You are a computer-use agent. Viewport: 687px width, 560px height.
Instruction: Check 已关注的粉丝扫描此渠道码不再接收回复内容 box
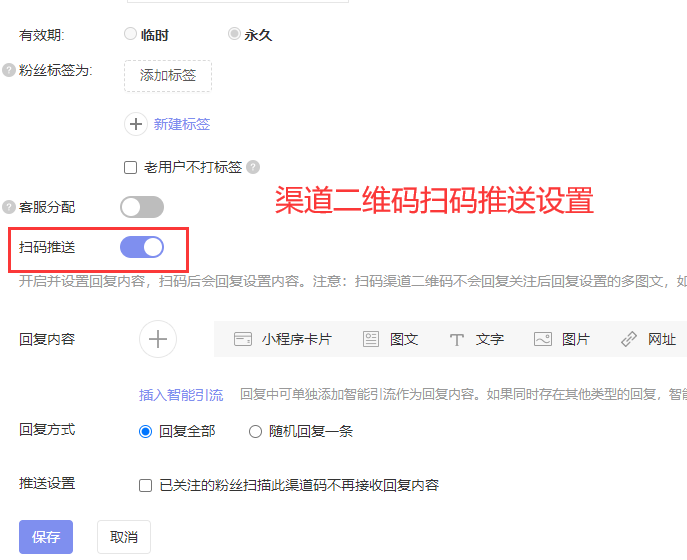point(145,486)
